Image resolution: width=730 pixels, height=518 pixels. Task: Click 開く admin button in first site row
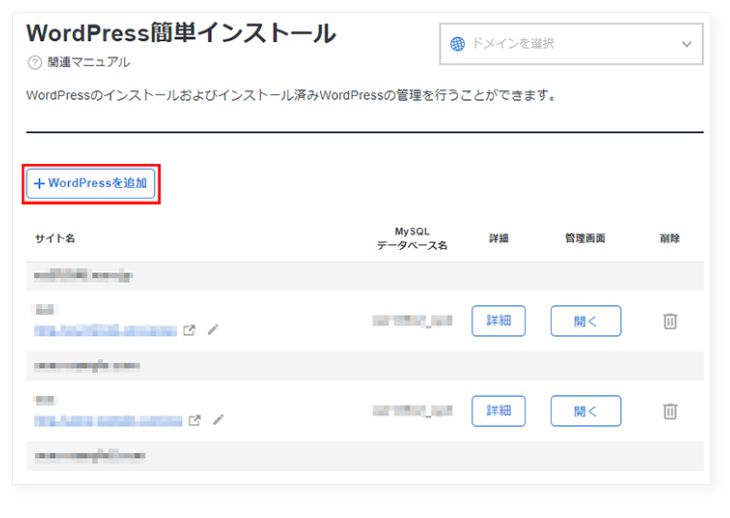click(586, 321)
